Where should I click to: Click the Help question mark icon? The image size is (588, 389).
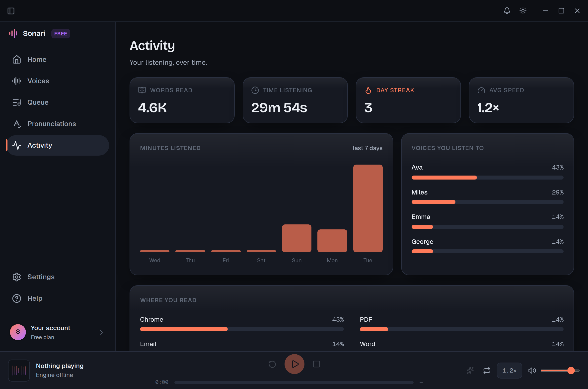click(17, 298)
